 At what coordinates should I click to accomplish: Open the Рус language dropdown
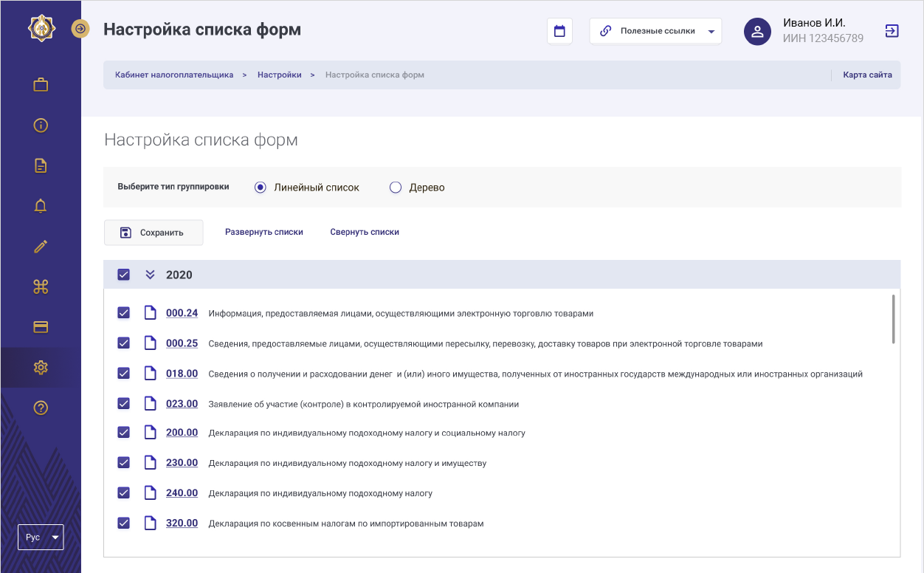41,538
